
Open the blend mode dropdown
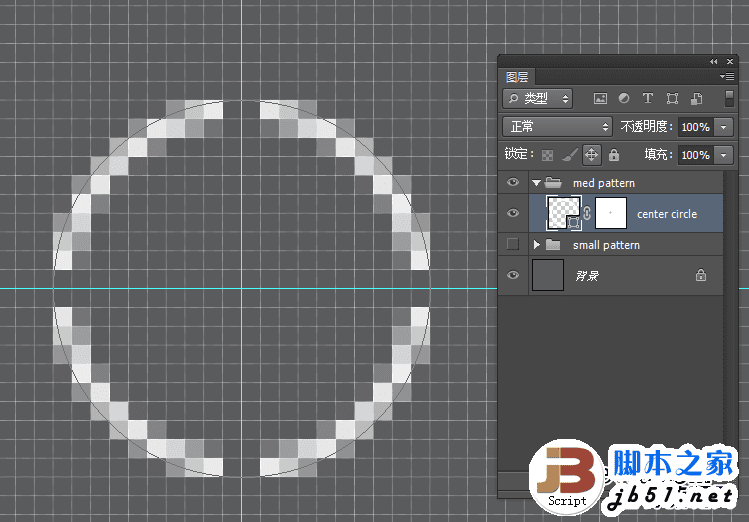[x=557, y=127]
